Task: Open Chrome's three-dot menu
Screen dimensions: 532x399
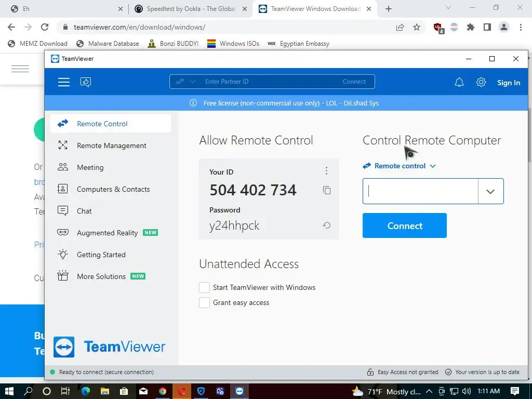Action: point(521,27)
